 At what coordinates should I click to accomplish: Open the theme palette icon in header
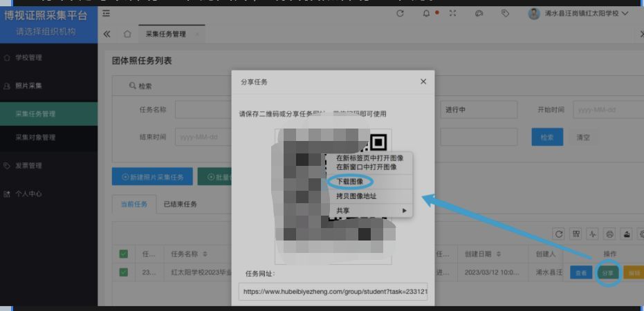pos(479,14)
